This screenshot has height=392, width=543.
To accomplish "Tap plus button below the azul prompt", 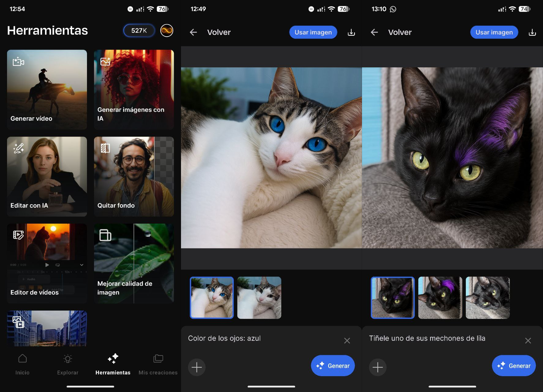I will click(197, 367).
